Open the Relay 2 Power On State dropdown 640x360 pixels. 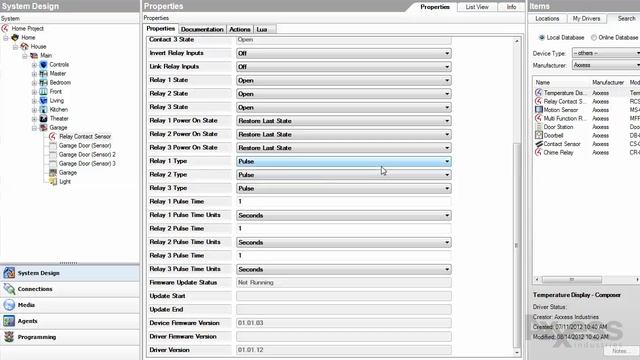(344, 134)
